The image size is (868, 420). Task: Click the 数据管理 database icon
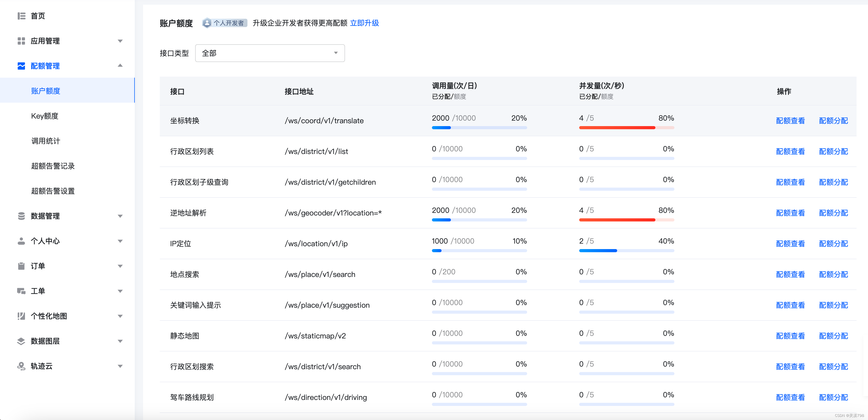click(x=21, y=216)
